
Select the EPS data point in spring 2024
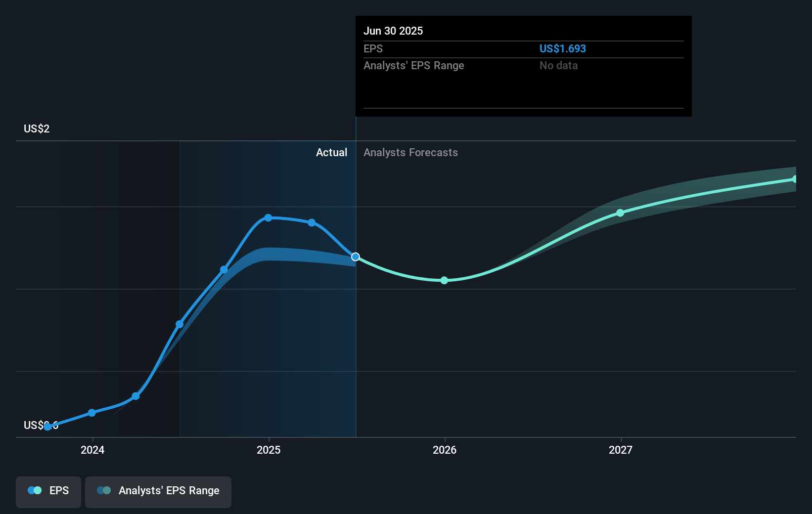click(135, 396)
